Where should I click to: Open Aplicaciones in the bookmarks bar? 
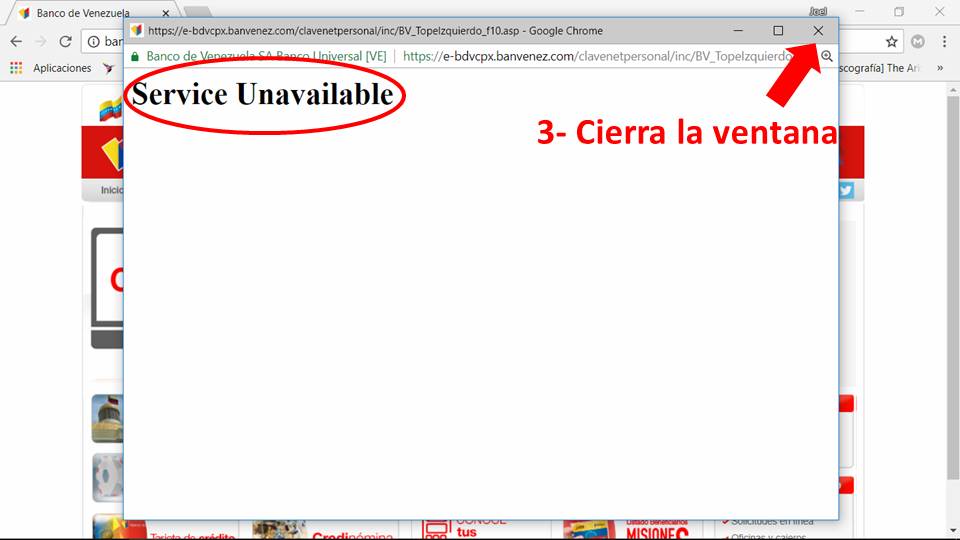pos(51,68)
